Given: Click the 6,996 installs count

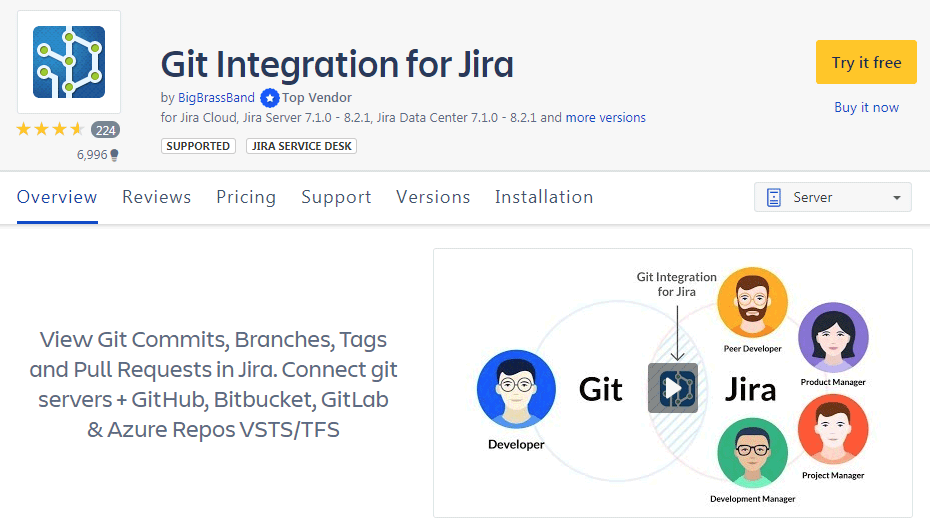Looking at the screenshot, I should click(92, 155).
